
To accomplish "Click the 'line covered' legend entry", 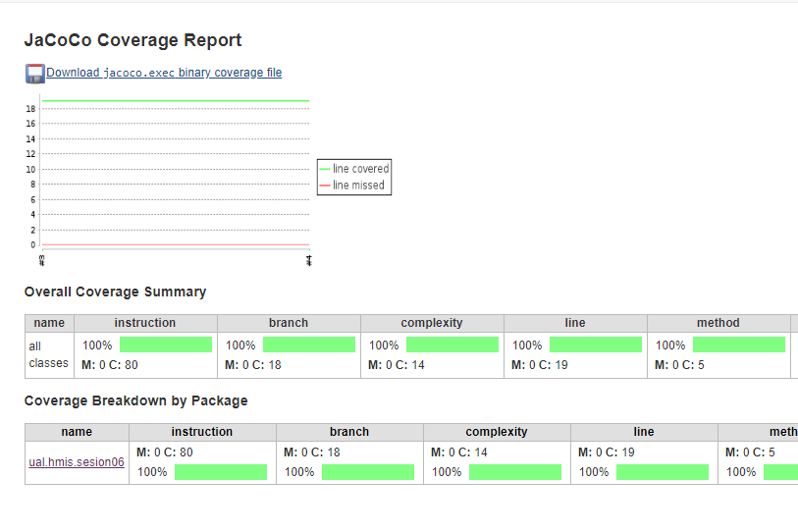I will click(354, 169).
